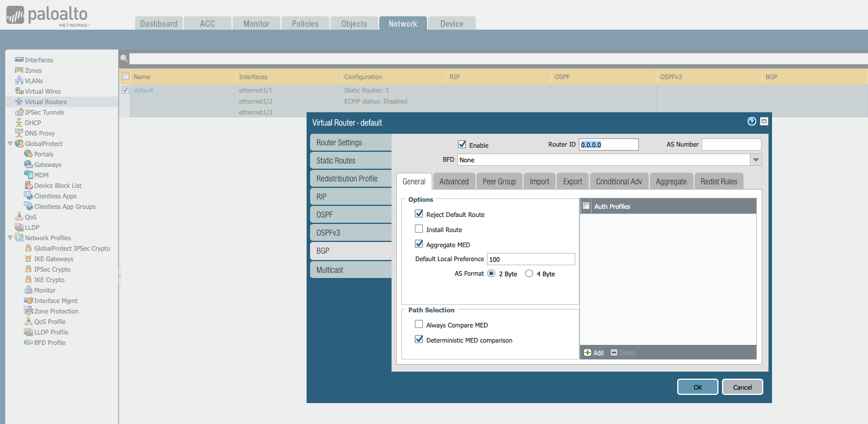Screen dimensions: 868x424
Task: Click the search magnifier icon
Action: [124, 58]
